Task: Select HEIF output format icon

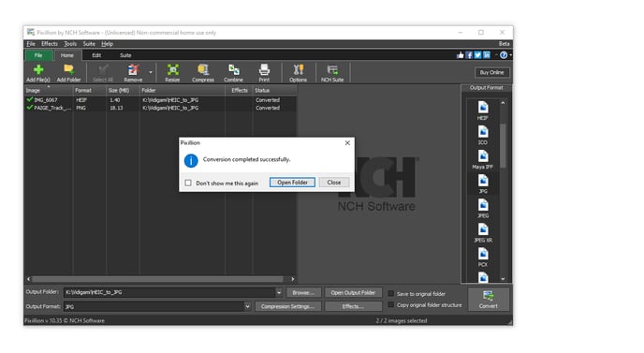Action: click(483, 110)
